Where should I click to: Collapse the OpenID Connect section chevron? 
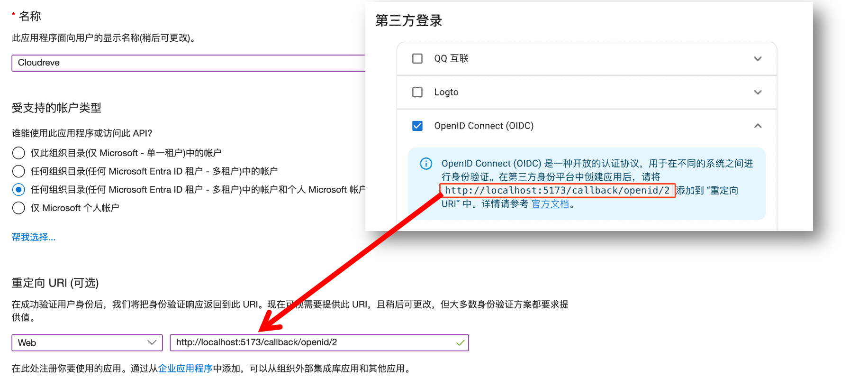click(758, 126)
